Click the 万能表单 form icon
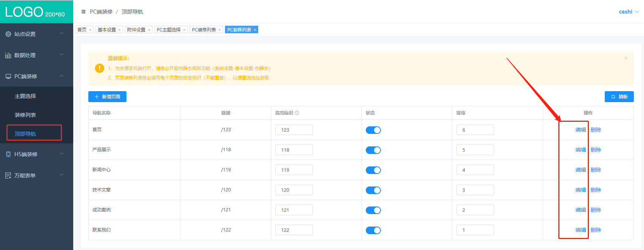 pyautogui.click(x=8, y=175)
